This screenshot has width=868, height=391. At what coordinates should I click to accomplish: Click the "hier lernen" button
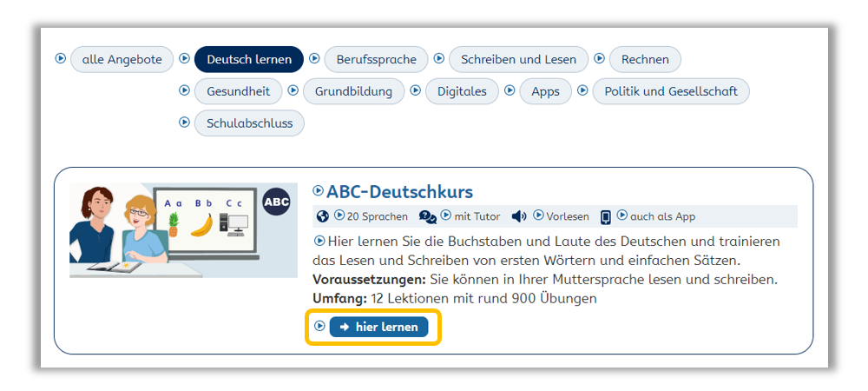coord(379,327)
